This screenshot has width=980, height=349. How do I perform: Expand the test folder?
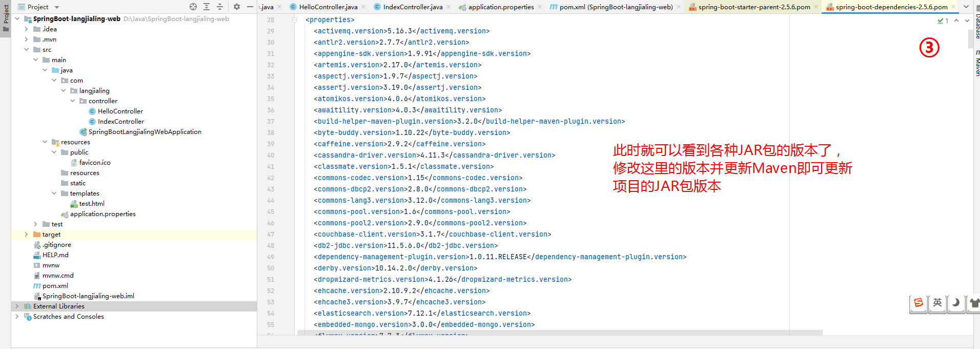35,224
